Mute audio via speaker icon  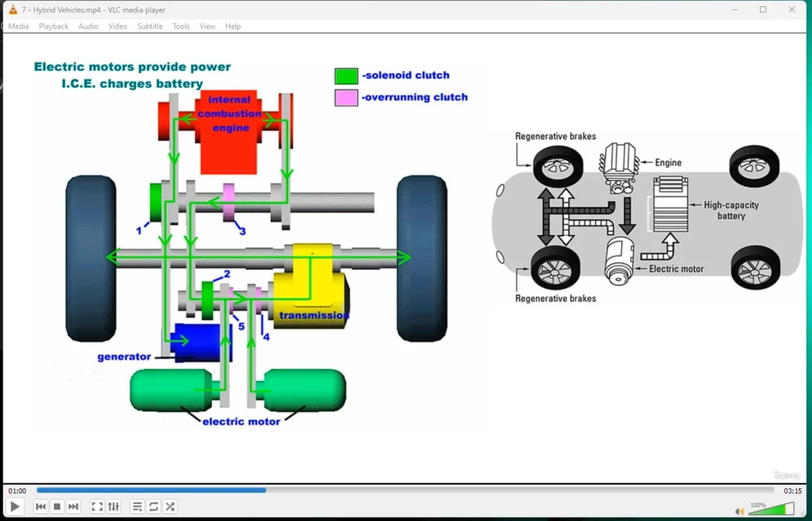click(740, 511)
